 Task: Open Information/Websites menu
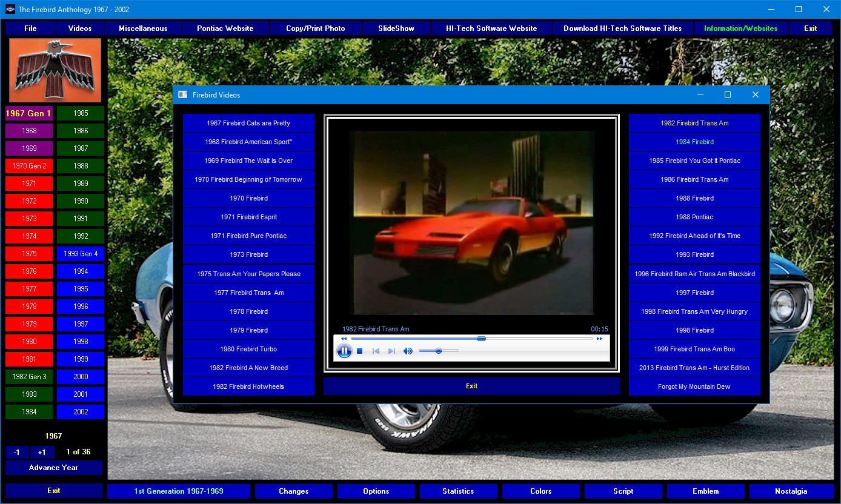coord(740,28)
